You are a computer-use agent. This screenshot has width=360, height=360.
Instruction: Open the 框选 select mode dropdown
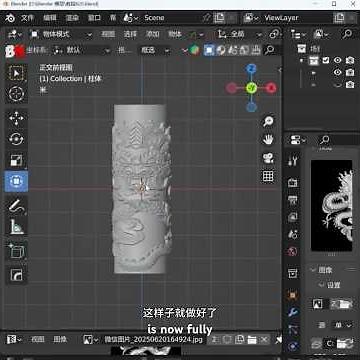tap(155, 50)
